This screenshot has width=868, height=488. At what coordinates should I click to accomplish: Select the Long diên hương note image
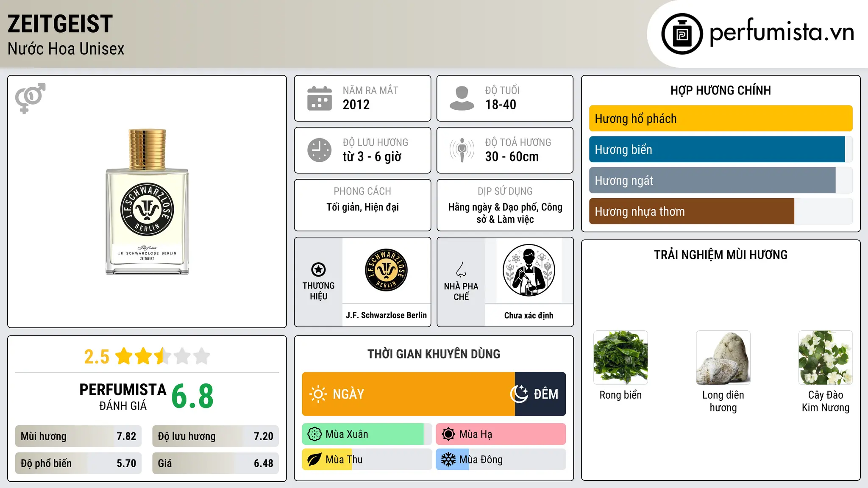723,358
